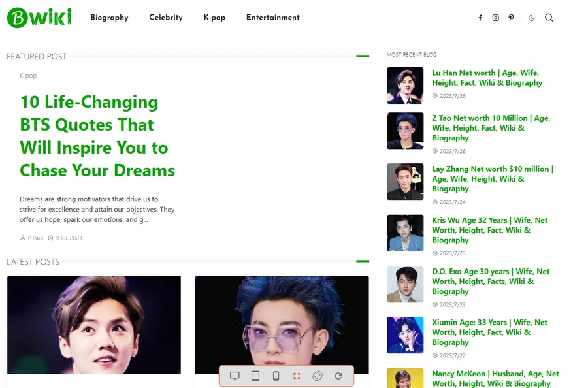Open the Entertainment menu item
The image size is (588, 388).
point(272,18)
